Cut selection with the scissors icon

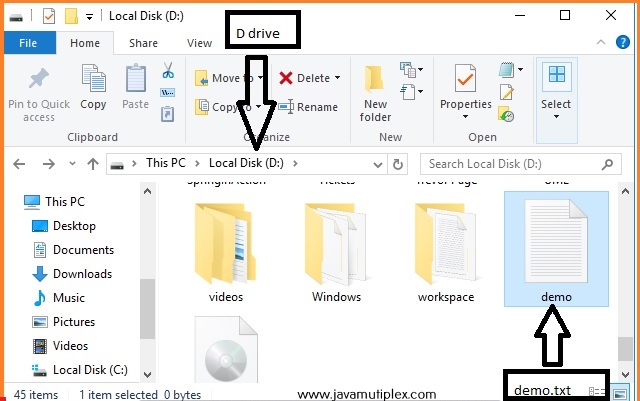coord(168,70)
